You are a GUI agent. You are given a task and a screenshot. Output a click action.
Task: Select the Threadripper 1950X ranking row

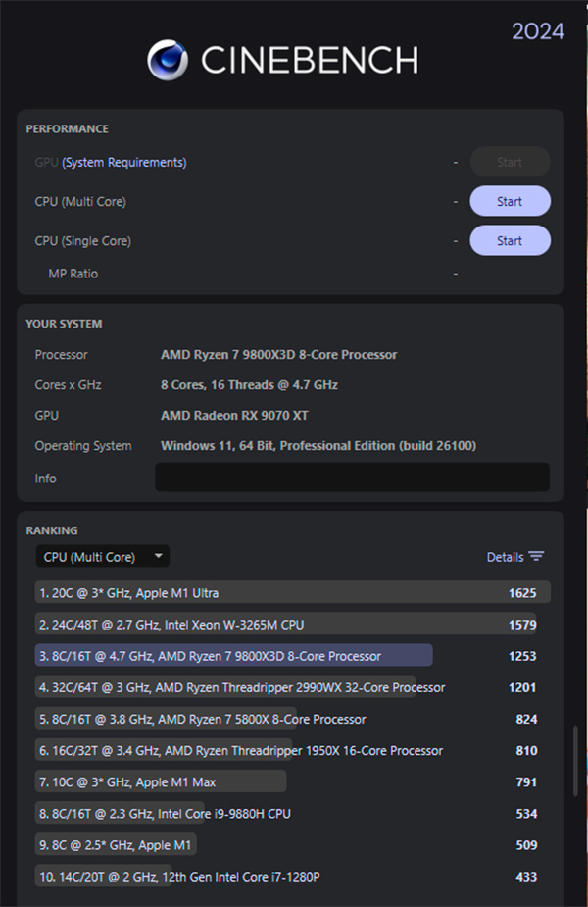[x=284, y=751]
